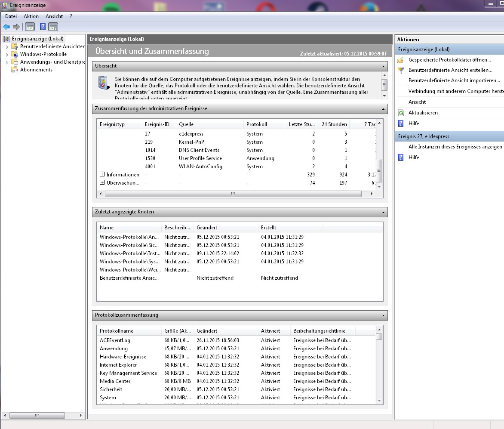504x429 pixels.
Task: Select the DNS Client Events row
Action: pos(236,150)
